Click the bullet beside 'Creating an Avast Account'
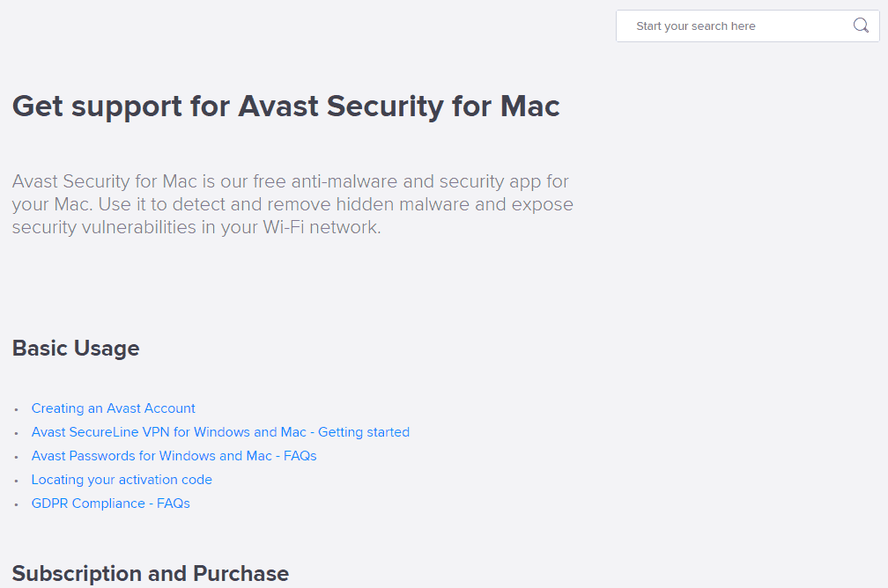888x588 pixels. tap(16, 410)
